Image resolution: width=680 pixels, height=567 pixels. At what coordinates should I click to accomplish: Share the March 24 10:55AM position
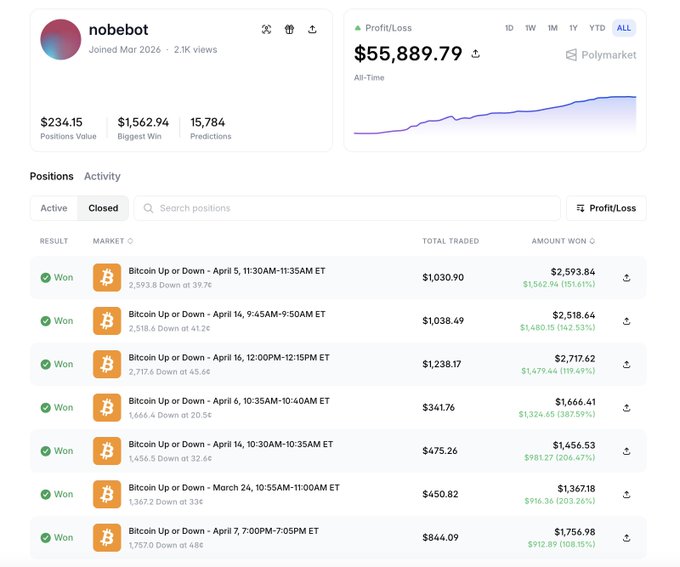626,495
